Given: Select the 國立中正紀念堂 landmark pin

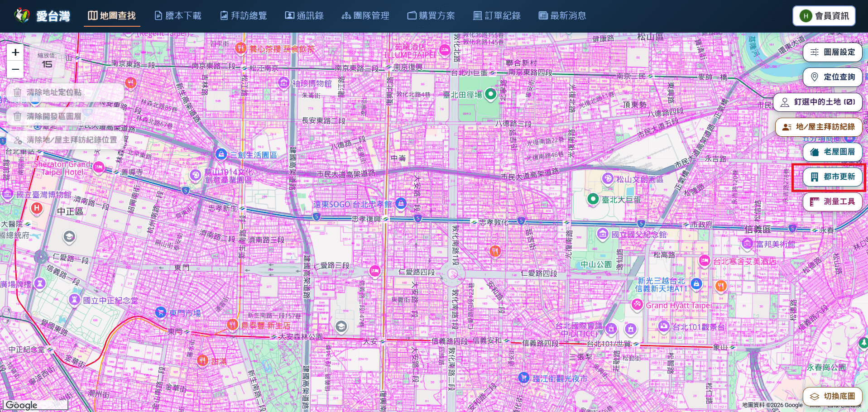Looking at the screenshot, I should [74, 299].
